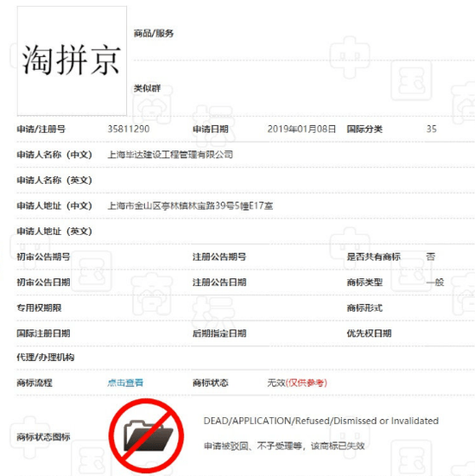This screenshot has width=475, height=476.
Task: Click the 优先权日期 label
Action: tap(369, 333)
